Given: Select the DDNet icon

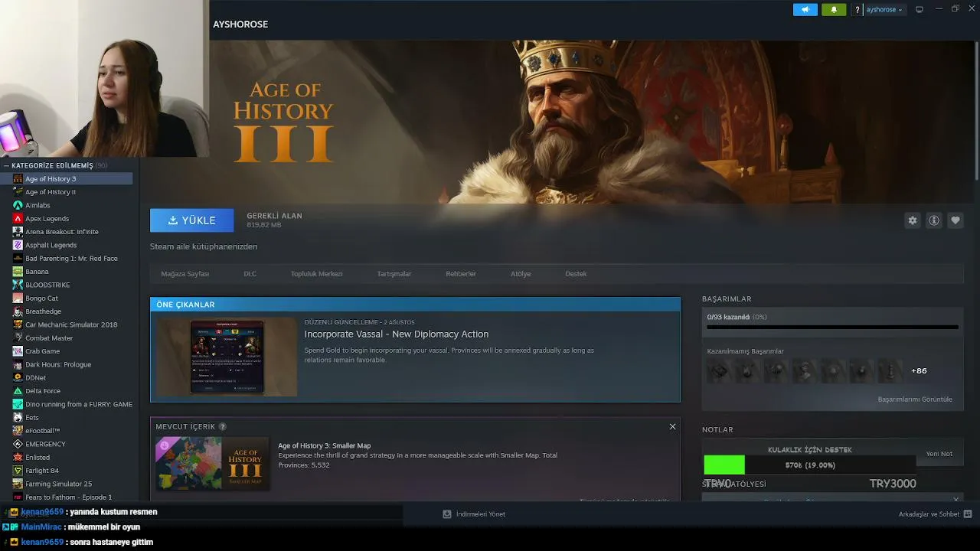Looking at the screenshot, I should coord(18,378).
